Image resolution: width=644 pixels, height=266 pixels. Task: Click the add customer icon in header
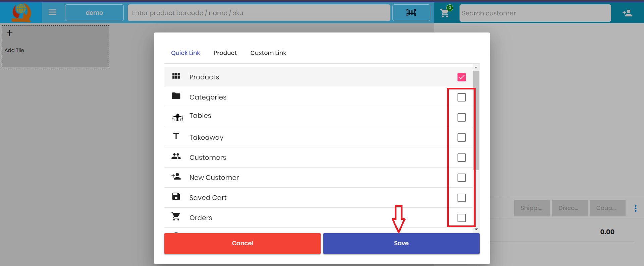point(627,13)
